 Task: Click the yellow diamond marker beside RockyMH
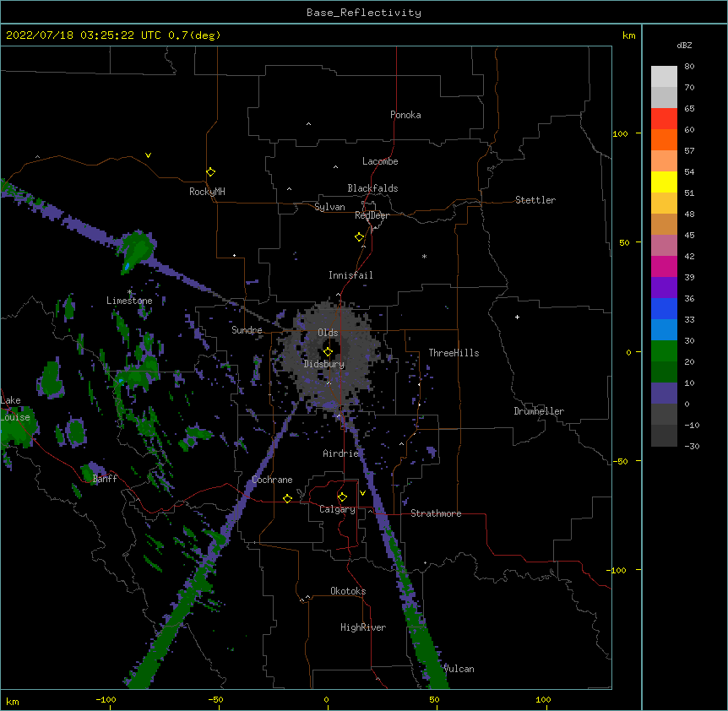tap(210, 172)
